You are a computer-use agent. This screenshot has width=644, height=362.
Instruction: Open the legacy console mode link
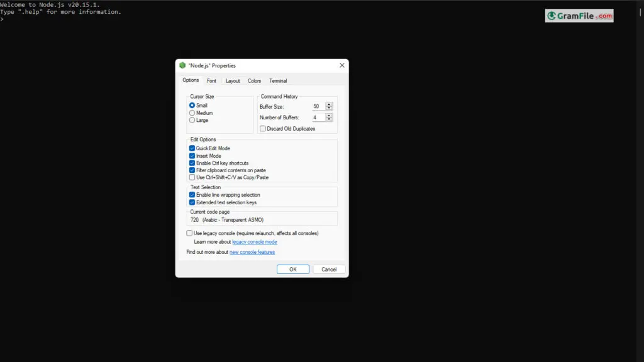tap(255, 242)
